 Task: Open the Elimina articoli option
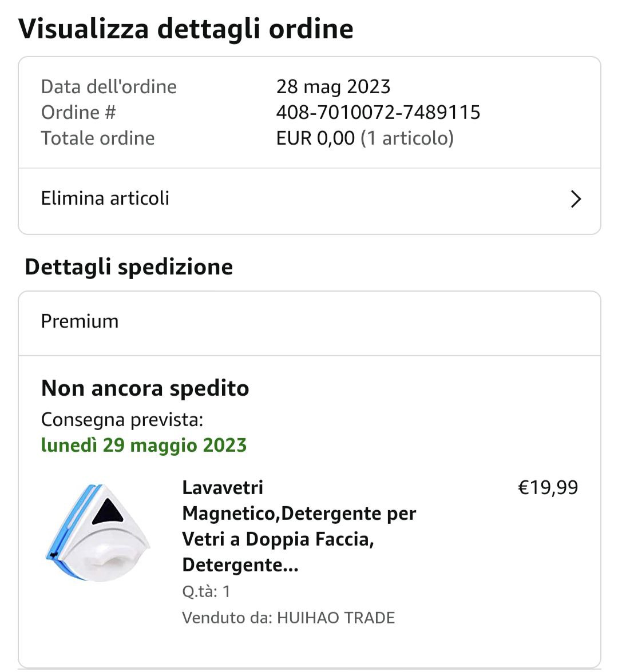coord(105,198)
